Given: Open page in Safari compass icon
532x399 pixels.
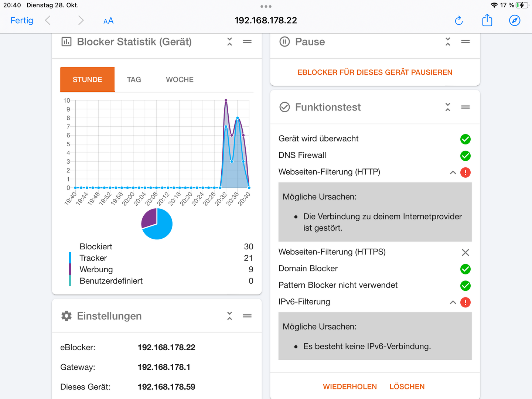Looking at the screenshot, I should point(515,20).
